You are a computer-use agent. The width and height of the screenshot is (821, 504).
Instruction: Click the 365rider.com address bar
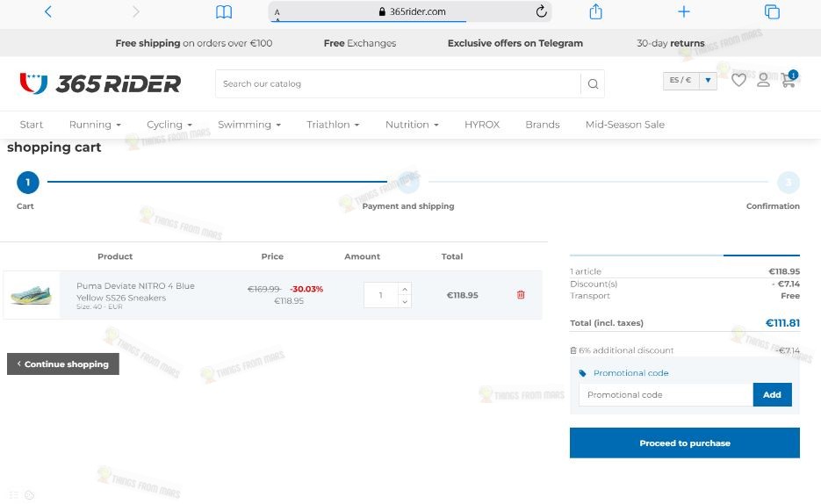click(410, 11)
